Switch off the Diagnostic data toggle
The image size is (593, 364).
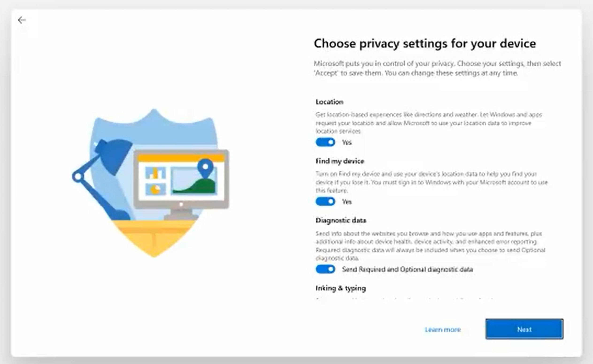pyautogui.click(x=325, y=269)
